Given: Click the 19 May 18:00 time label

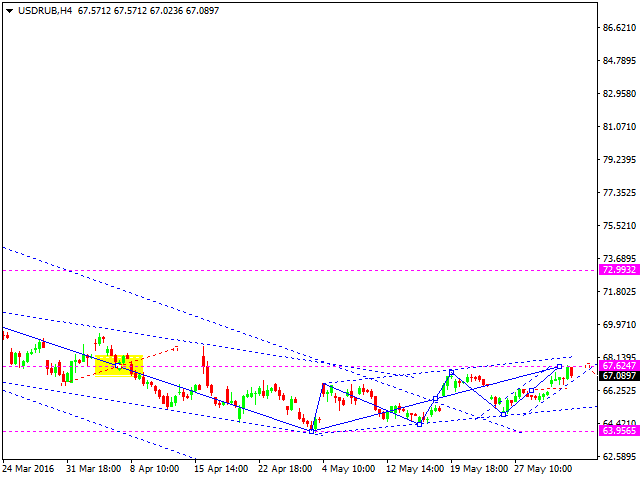Looking at the screenshot, I should (479, 469).
